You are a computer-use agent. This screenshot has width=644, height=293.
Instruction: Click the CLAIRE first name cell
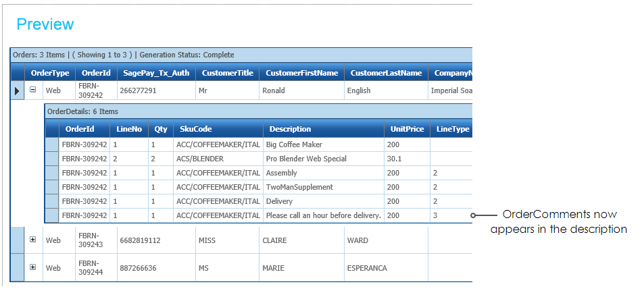pos(301,240)
